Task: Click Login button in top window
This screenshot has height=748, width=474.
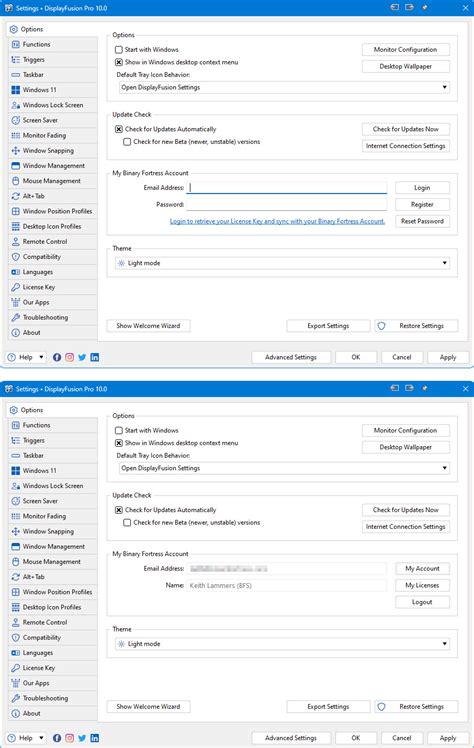Action: [422, 188]
